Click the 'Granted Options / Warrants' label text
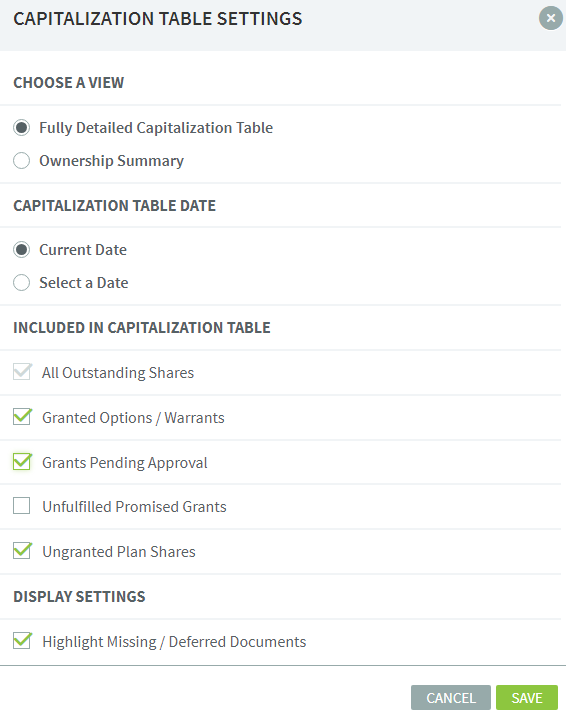The height and width of the screenshot is (722, 566). point(134,418)
